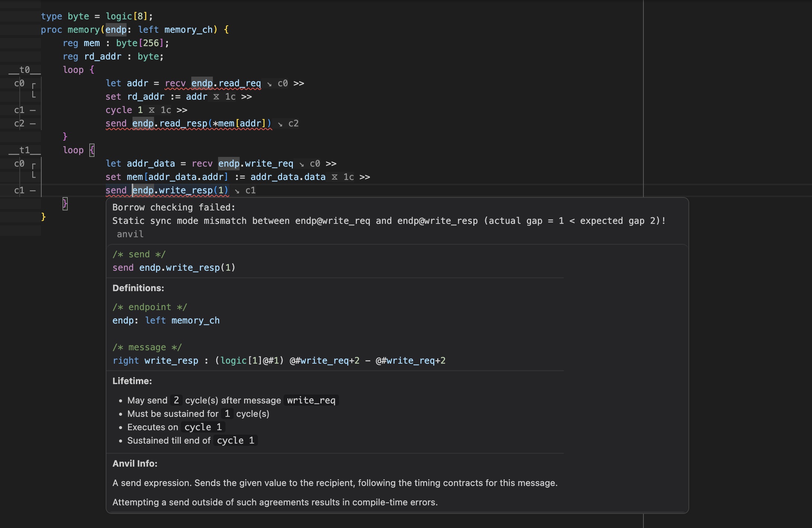
Task: Click 'endp: left memory_ch' in the popup definitions
Action: coord(166,321)
